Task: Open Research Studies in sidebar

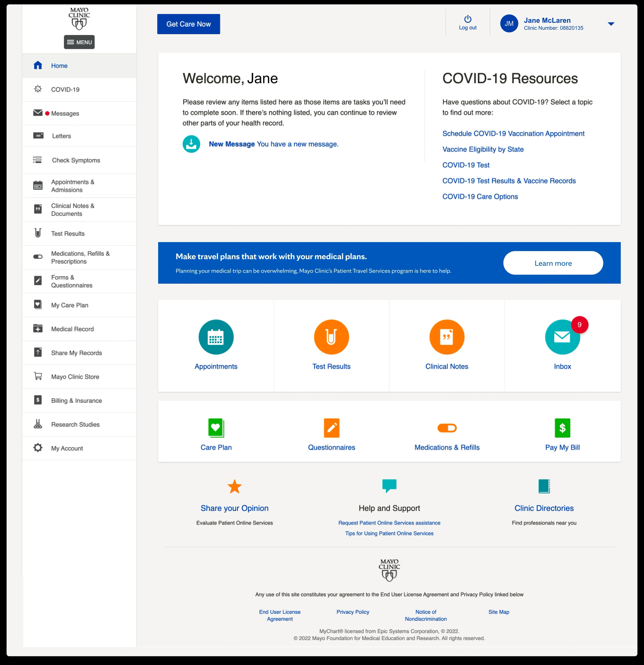Action: (79, 424)
